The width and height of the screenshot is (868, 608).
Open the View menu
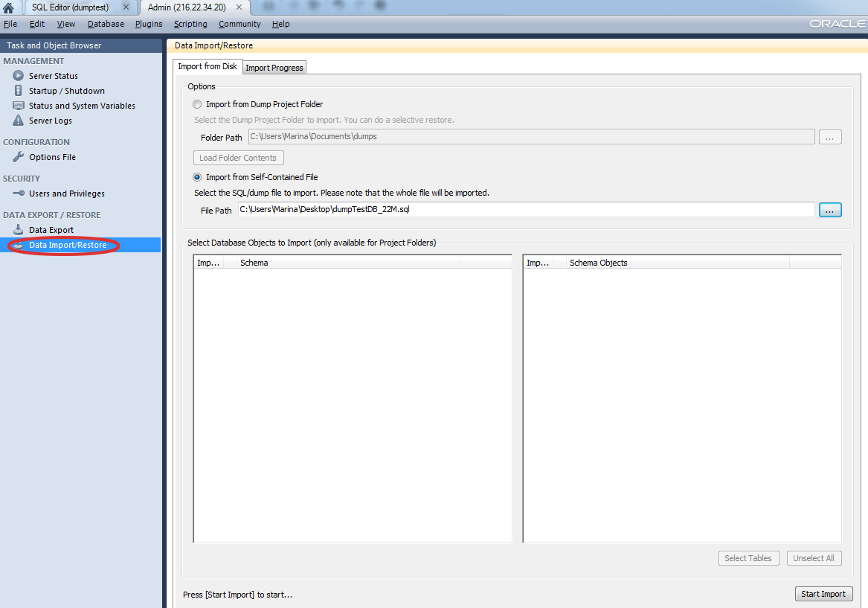click(66, 24)
